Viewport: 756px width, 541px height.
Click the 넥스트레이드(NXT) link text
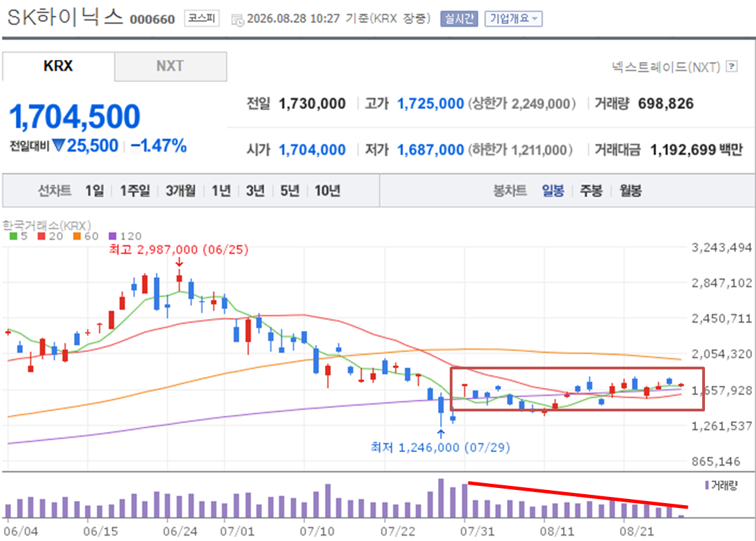[x=666, y=67]
